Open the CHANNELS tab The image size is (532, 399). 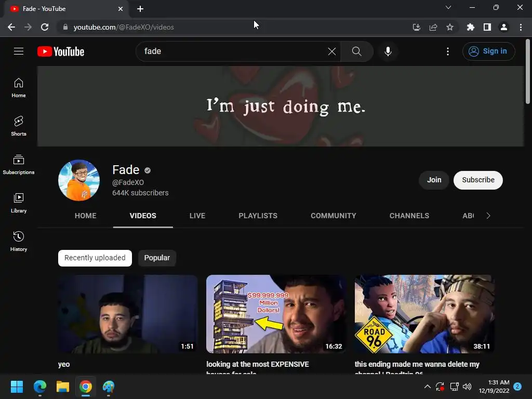(409, 216)
